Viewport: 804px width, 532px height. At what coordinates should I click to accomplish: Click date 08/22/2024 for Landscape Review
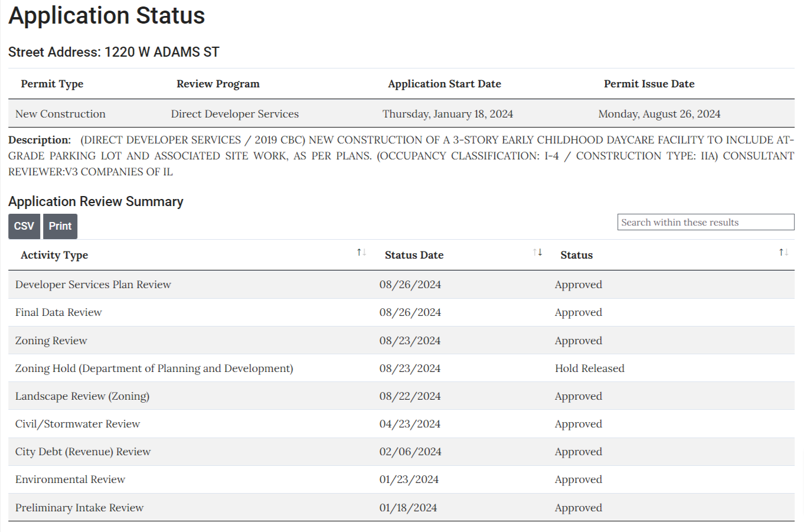(410, 396)
